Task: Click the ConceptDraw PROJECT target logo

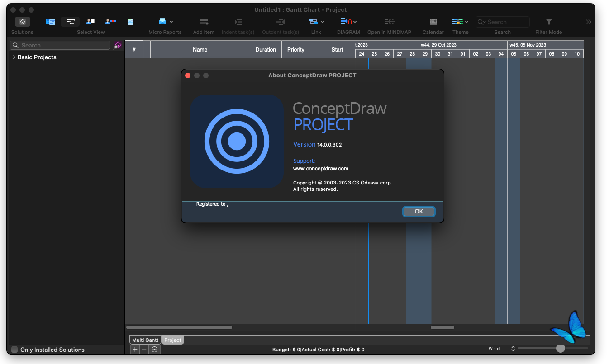Action: pos(237,142)
